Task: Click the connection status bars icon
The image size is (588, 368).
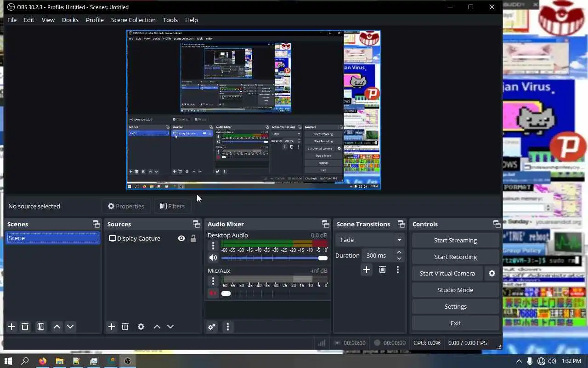Action: point(322,343)
